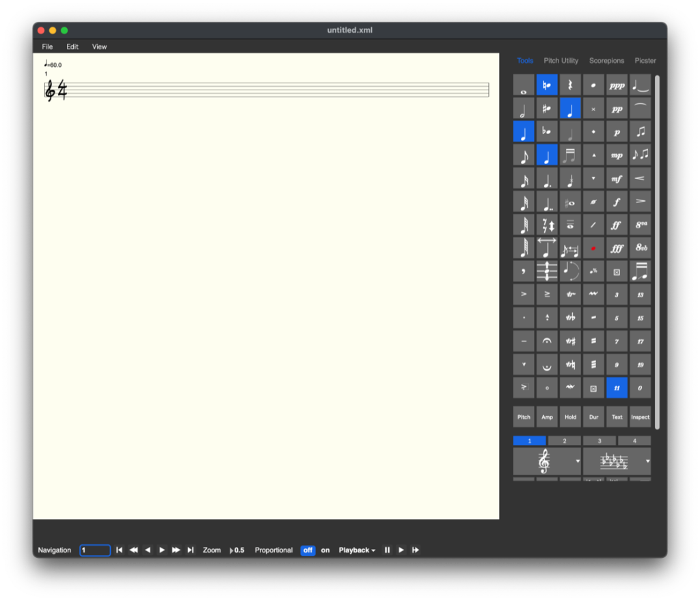Switch to the Picster tab

click(645, 60)
